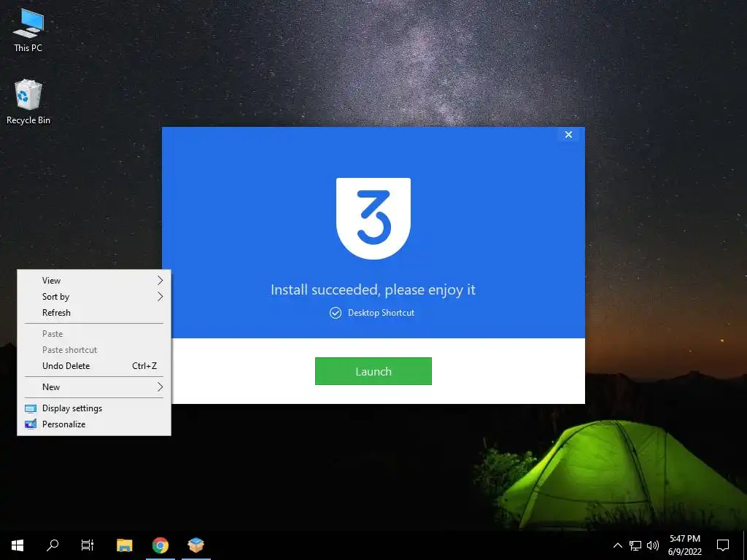Screen dimensions: 747x560
Task: Open taskbar Search magnifier
Action: point(53,545)
